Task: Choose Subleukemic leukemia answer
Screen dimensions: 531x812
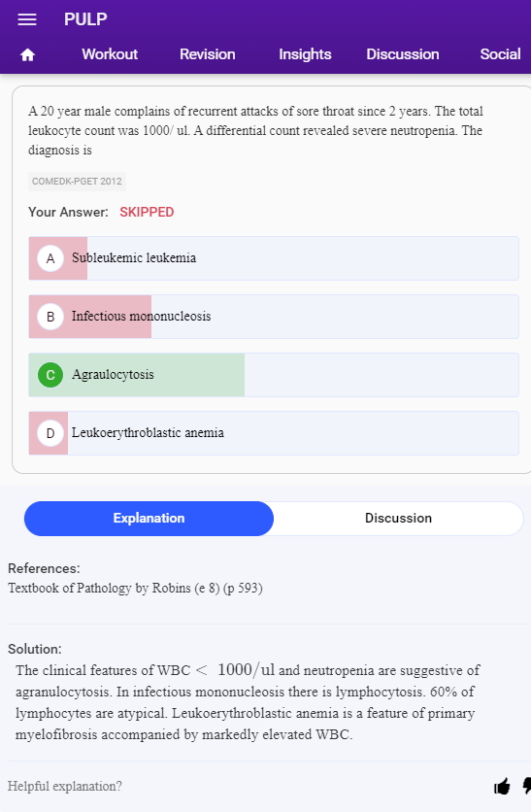Action: pyautogui.click(x=274, y=258)
